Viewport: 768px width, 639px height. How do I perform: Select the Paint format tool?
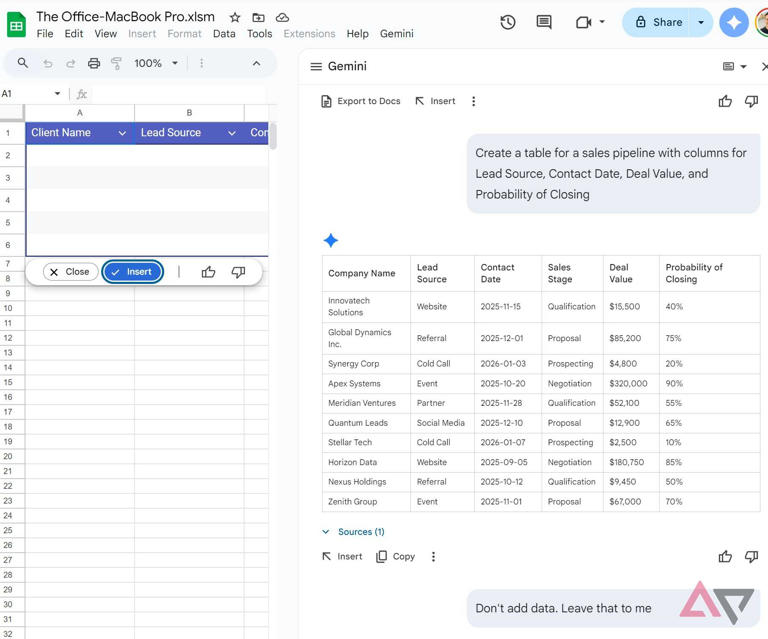tap(116, 63)
